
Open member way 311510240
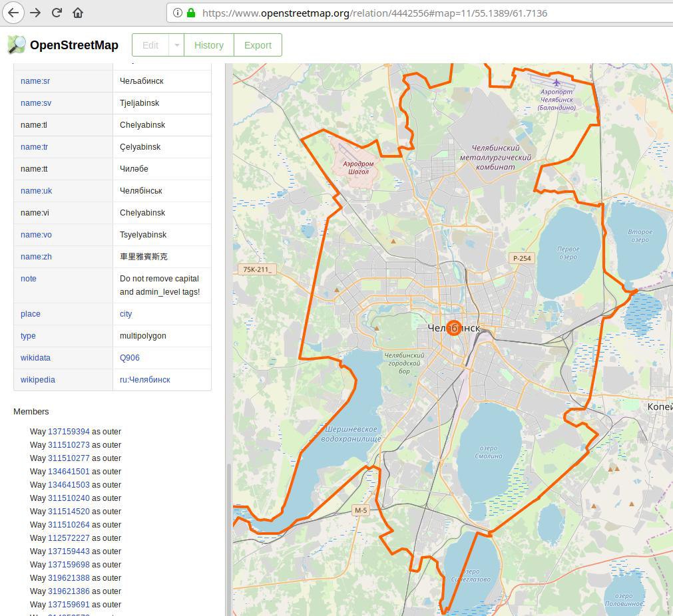(x=69, y=498)
